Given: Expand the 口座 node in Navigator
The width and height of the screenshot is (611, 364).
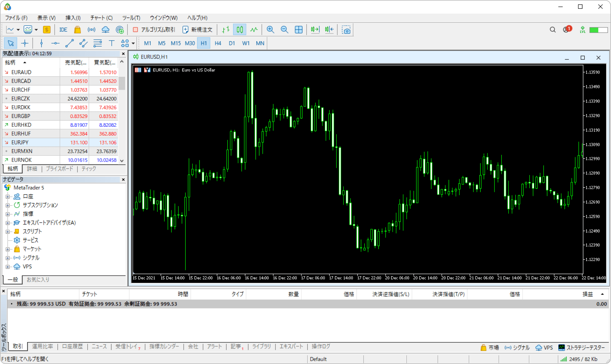Looking at the screenshot, I should 8,197.
